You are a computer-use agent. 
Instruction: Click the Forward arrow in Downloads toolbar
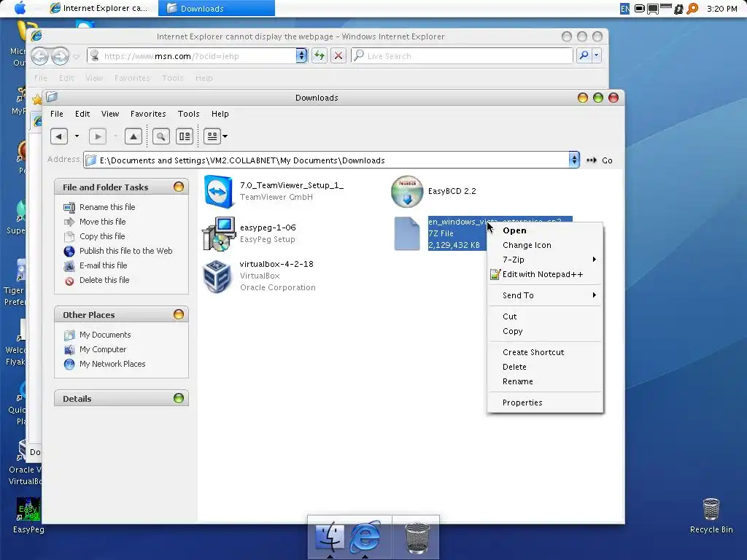tap(98, 136)
